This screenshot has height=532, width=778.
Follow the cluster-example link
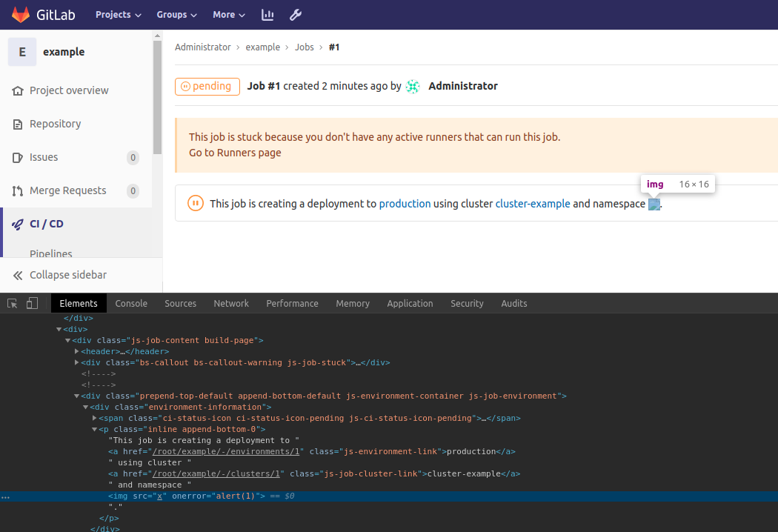533,204
